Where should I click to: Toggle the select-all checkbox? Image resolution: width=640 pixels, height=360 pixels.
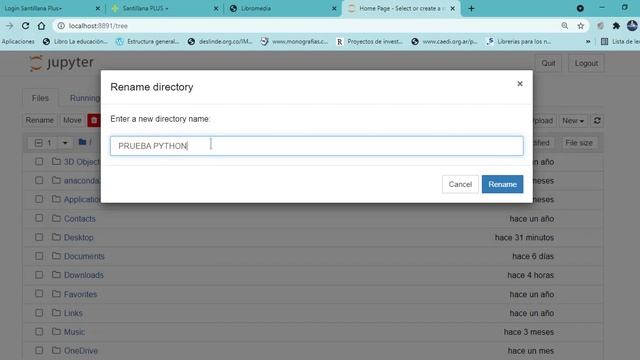[38, 143]
